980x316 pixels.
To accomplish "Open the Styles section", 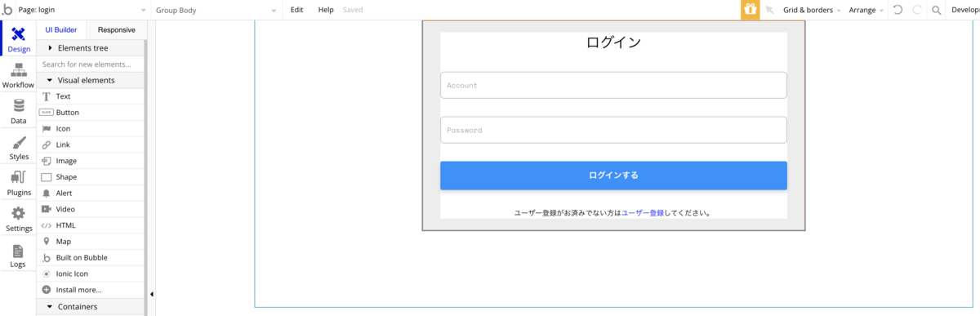I will [x=18, y=147].
